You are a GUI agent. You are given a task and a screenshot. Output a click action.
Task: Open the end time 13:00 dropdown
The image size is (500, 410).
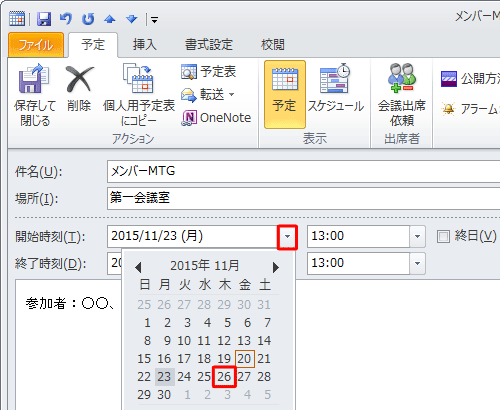pyautogui.click(x=417, y=263)
